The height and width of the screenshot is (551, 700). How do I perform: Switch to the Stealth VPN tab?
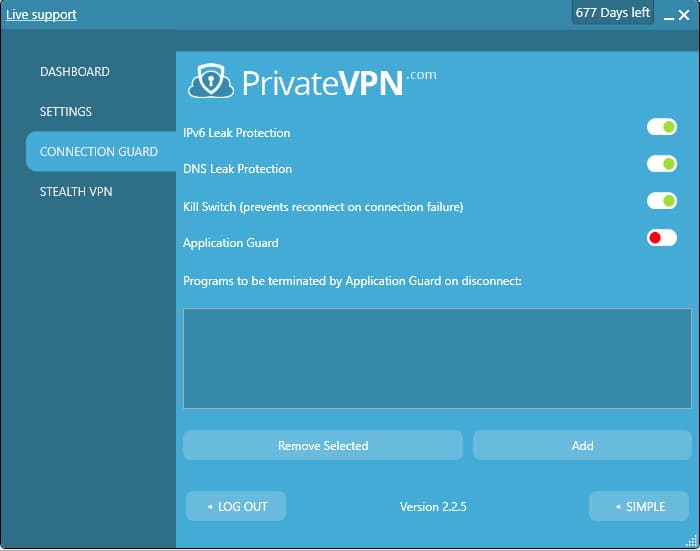[x=76, y=192]
